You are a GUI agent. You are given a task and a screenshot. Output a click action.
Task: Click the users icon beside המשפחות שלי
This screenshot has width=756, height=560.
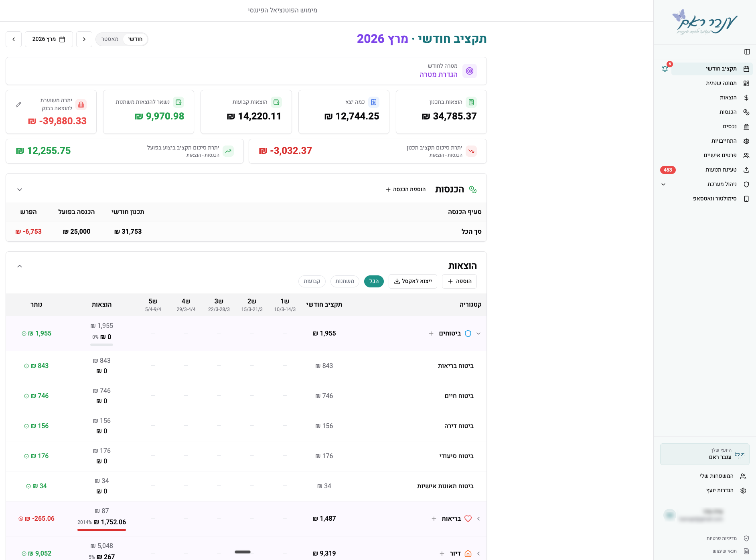tap(743, 476)
